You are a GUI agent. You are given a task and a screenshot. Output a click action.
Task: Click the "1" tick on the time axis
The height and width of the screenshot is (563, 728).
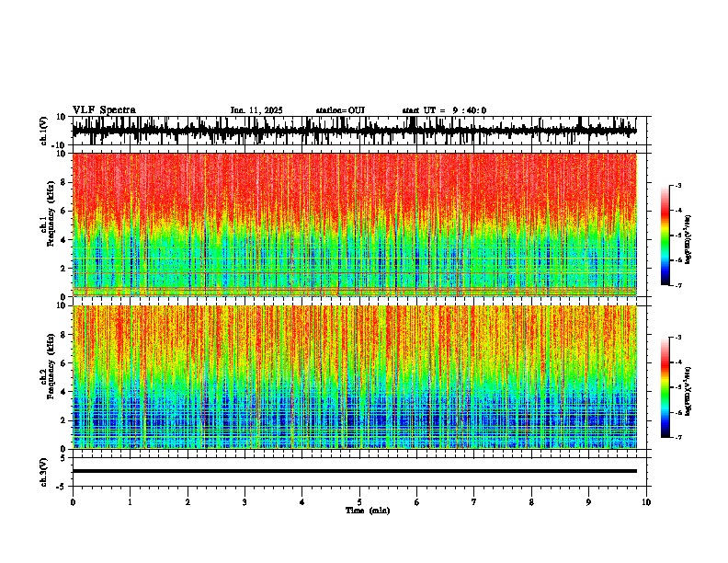click(130, 502)
